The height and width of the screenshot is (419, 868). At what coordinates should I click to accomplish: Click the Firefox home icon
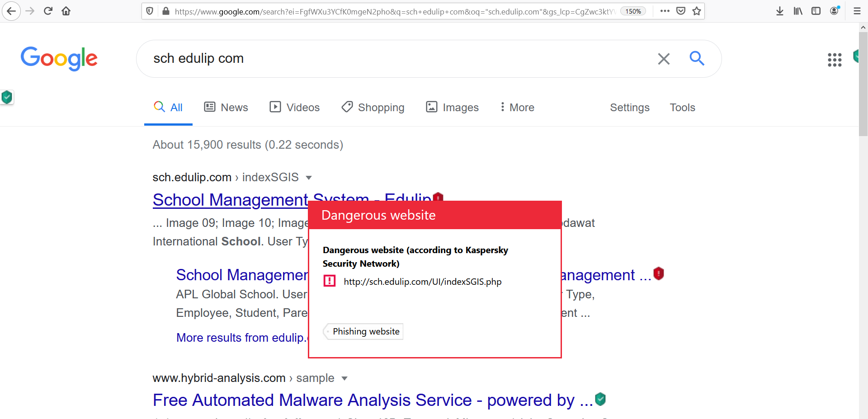point(66,11)
